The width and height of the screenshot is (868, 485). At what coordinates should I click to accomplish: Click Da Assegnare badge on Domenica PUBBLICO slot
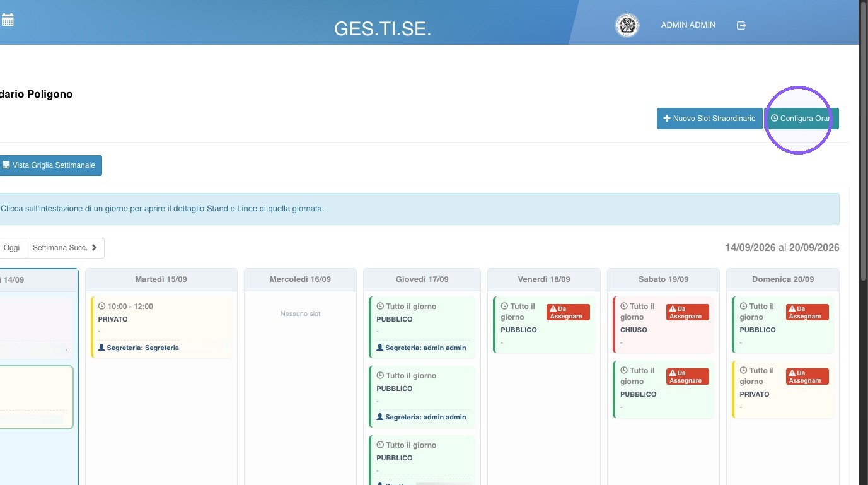click(807, 312)
